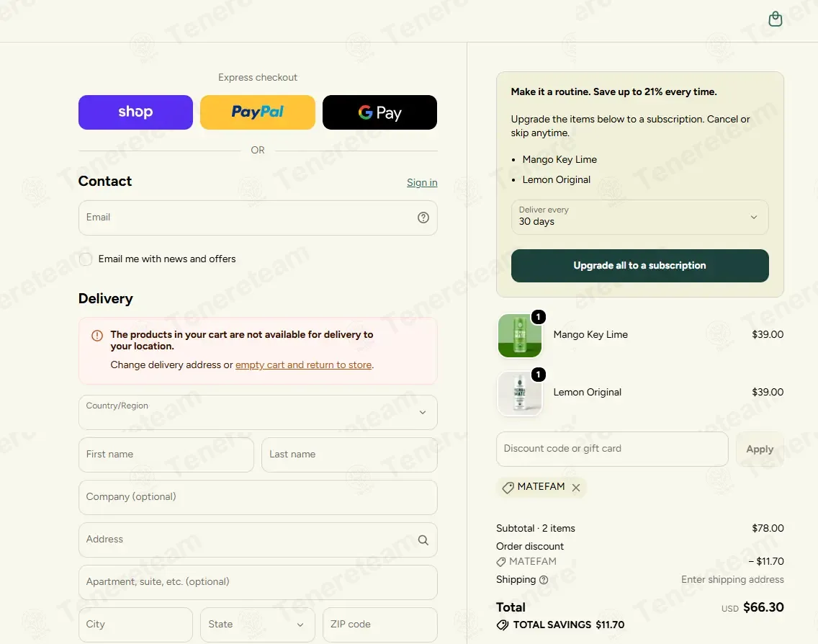
Task: Open the shopping bag cart icon
Action: click(x=776, y=19)
